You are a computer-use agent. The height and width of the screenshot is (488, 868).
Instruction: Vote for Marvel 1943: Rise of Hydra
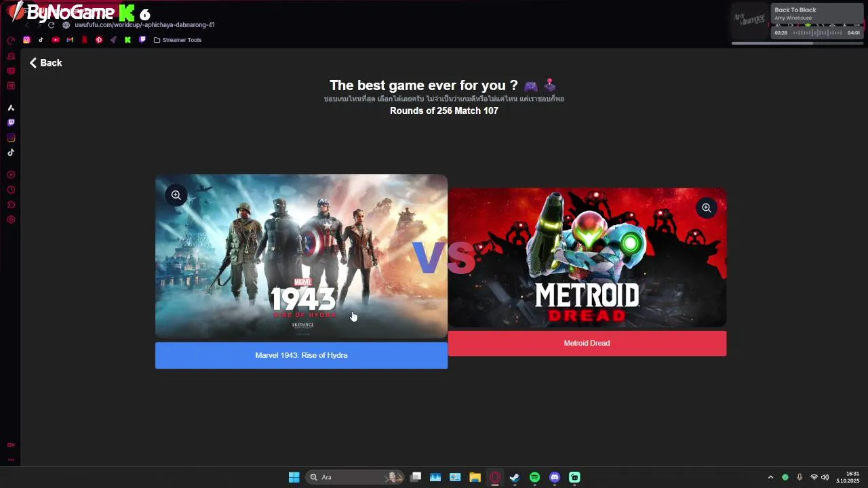pos(301,355)
